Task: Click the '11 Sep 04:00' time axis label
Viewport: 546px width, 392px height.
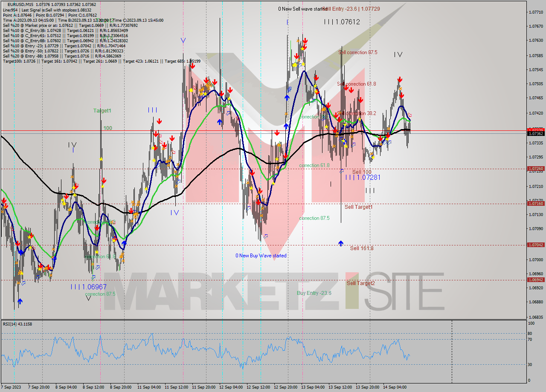Action: (149, 387)
